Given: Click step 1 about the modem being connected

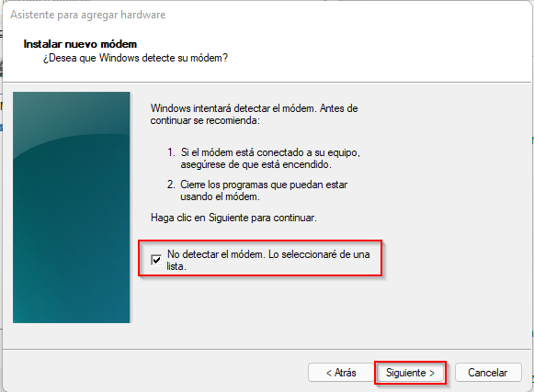Looking at the screenshot, I should point(263,158).
